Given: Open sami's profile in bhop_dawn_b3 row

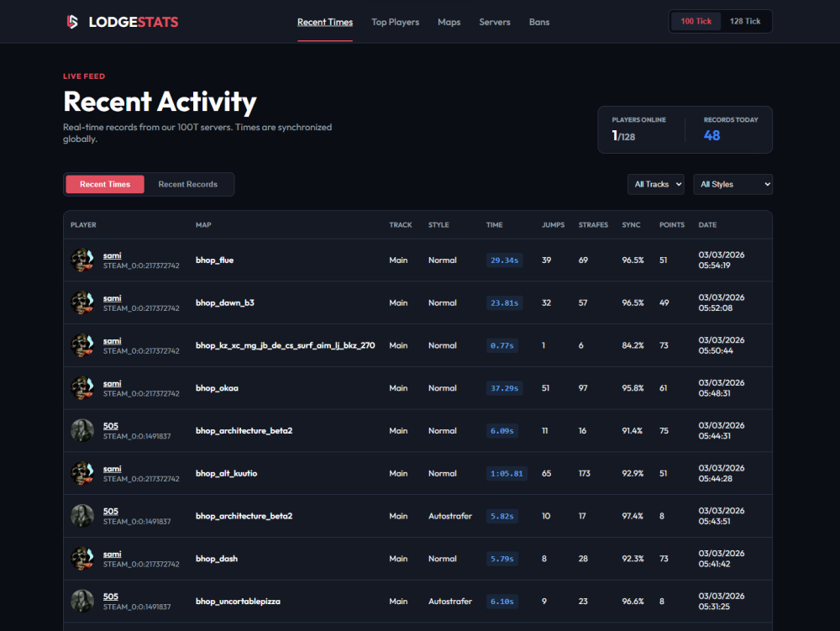Looking at the screenshot, I should 113,298.
